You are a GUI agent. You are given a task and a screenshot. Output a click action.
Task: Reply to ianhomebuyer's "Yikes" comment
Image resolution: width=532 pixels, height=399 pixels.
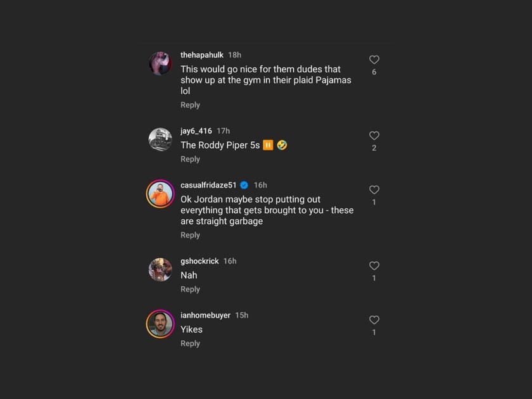coord(190,343)
